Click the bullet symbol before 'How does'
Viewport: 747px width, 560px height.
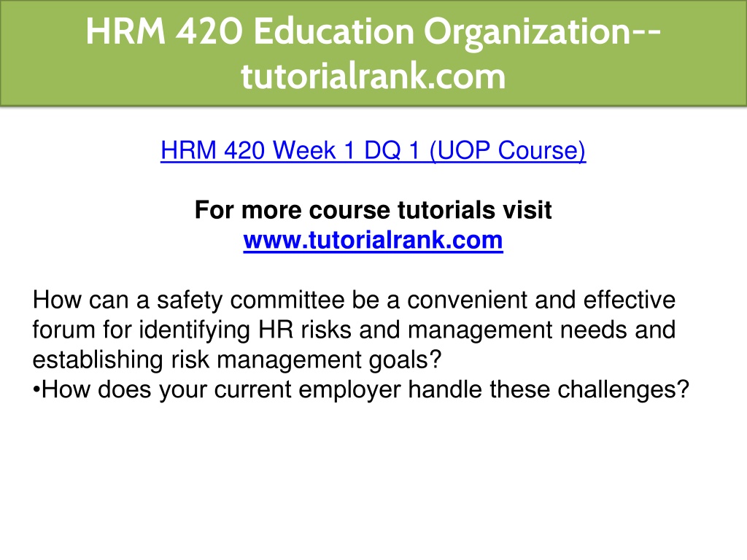[36, 389]
